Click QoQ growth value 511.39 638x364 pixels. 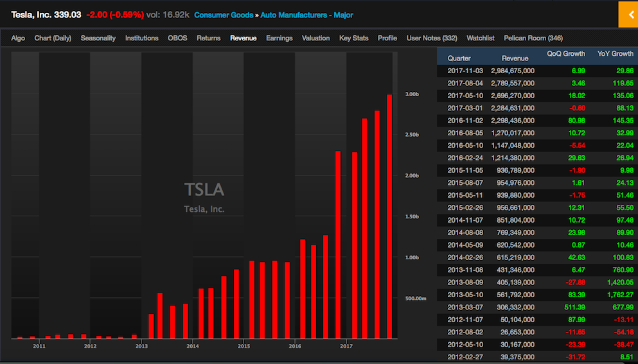[574, 308]
